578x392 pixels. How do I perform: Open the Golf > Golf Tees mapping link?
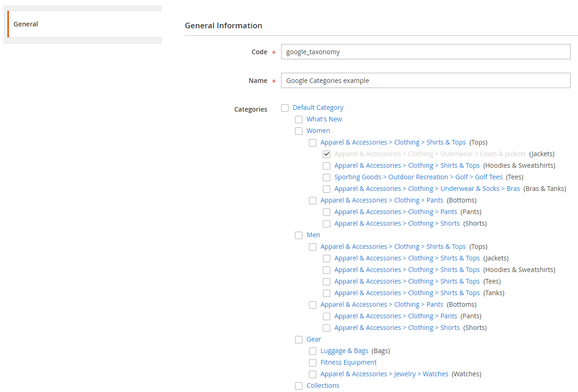pos(418,177)
